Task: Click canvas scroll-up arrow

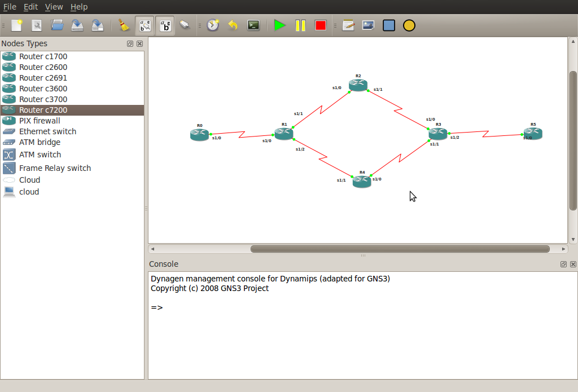Action: pyautogui.click(x=573, y=41)
